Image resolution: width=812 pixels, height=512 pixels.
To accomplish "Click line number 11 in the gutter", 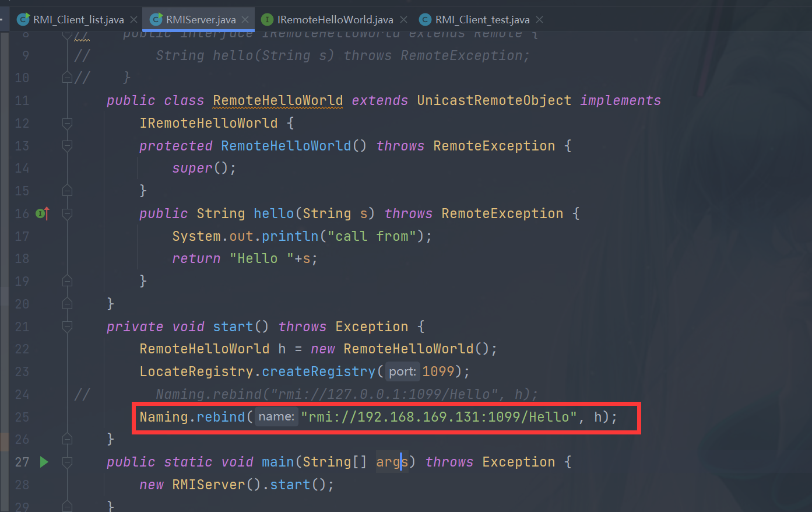I will point(22,100).
